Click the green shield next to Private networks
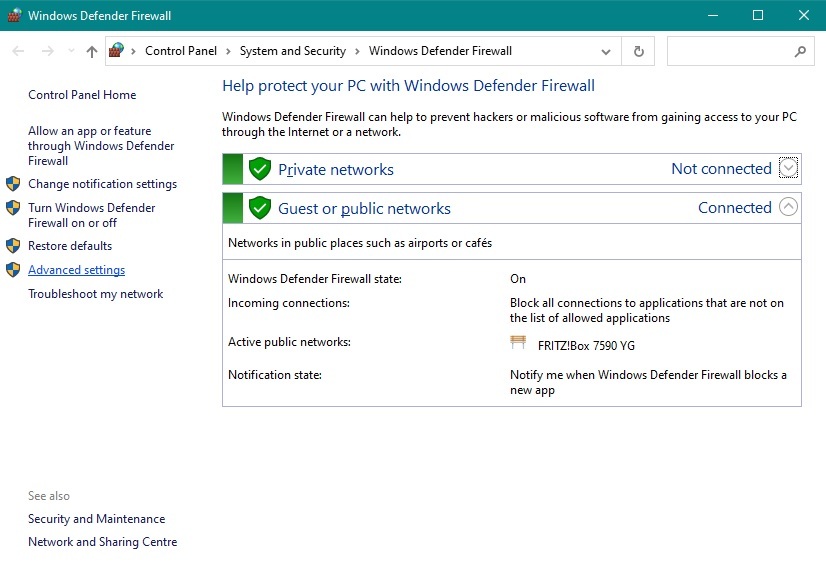 tap(260, 169)
